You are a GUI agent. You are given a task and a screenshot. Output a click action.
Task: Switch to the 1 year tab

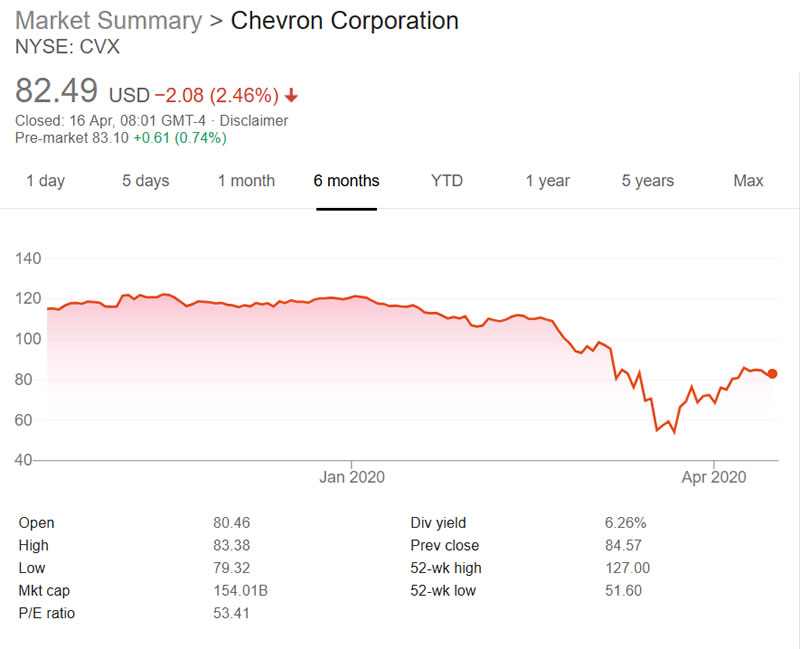[548, 181]
